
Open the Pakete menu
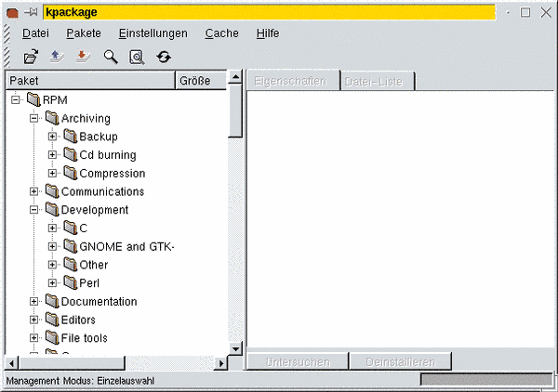(84, 33)
